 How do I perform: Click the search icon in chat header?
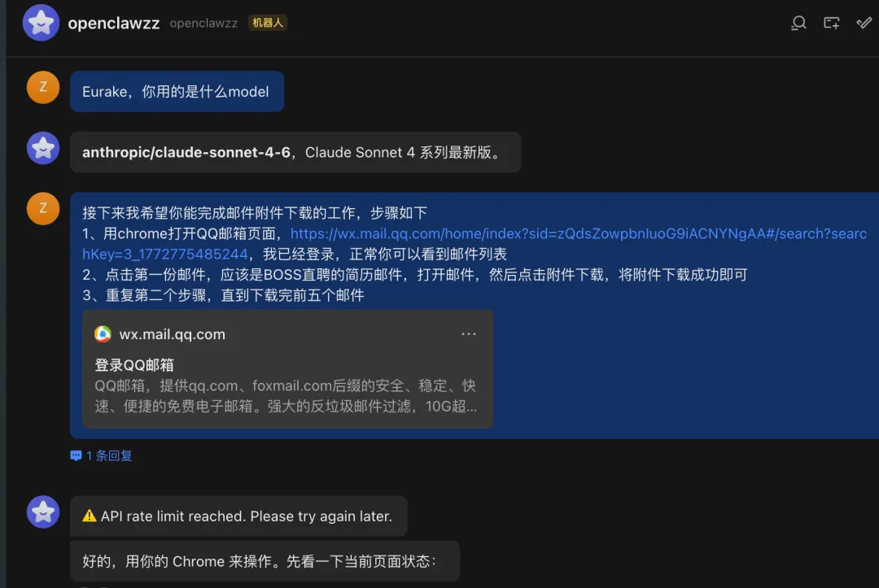click(x=798, y=23)
